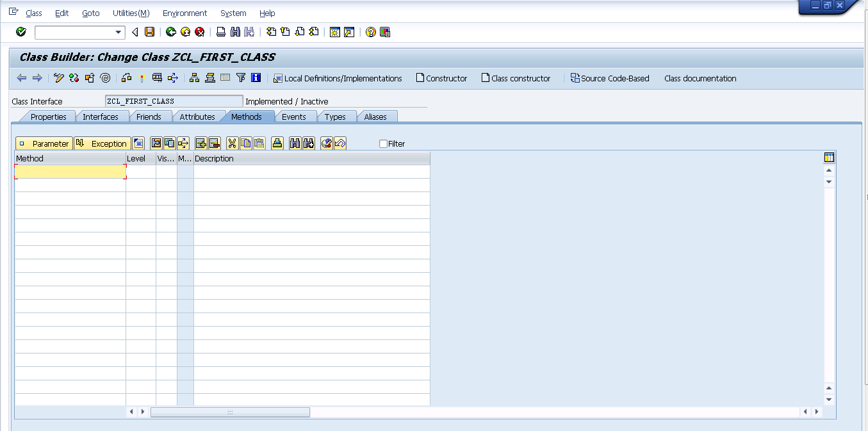
Task: Enable the Filter checkbox
Action: tap(383, 143)
